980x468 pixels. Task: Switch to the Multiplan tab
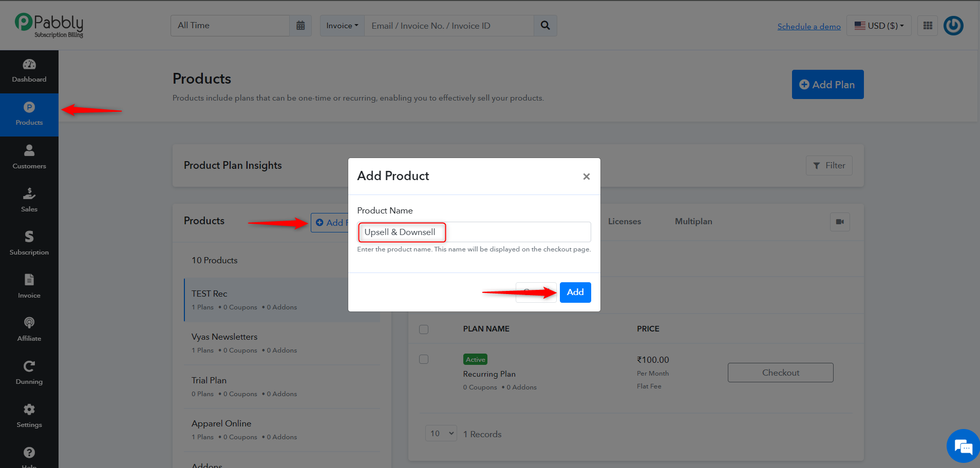pos(693,221)
